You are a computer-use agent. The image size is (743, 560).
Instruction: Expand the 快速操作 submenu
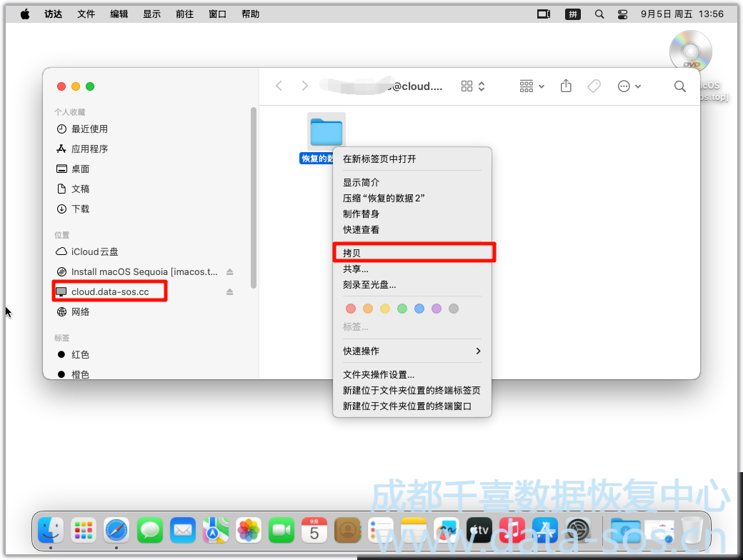click(x=412, y=351)
